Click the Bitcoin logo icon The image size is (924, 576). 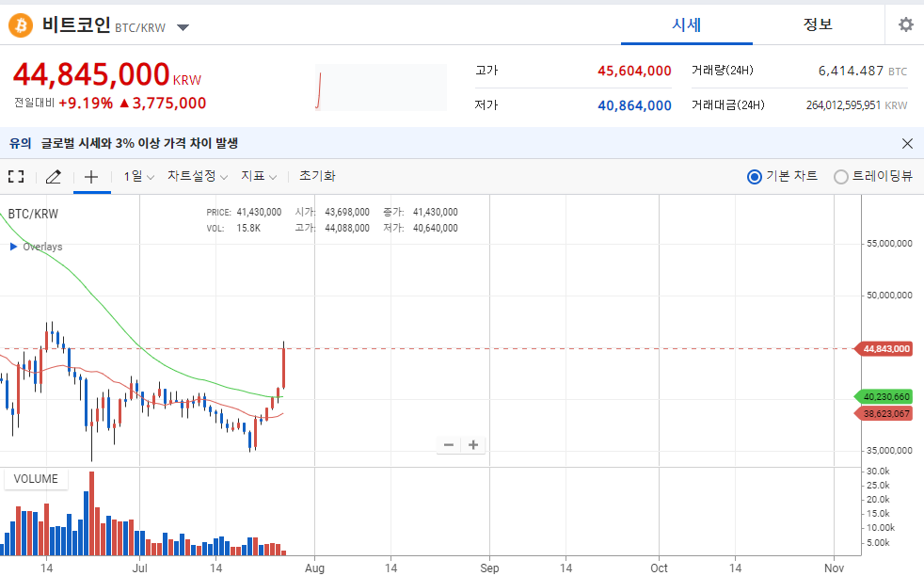pyautogui.click(x=21, y=25)
